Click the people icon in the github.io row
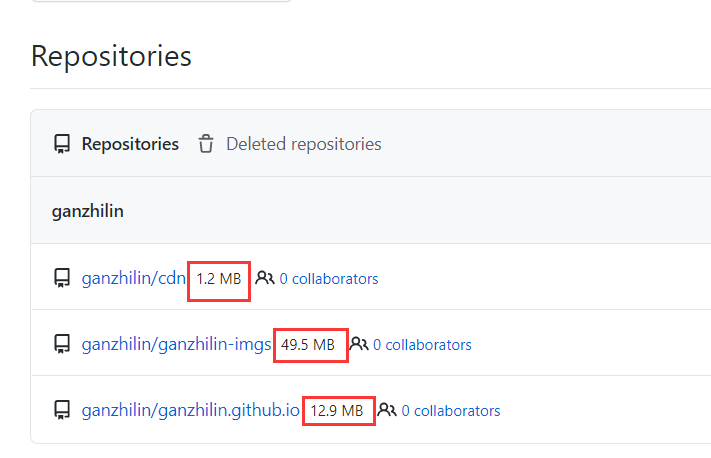 387,409
